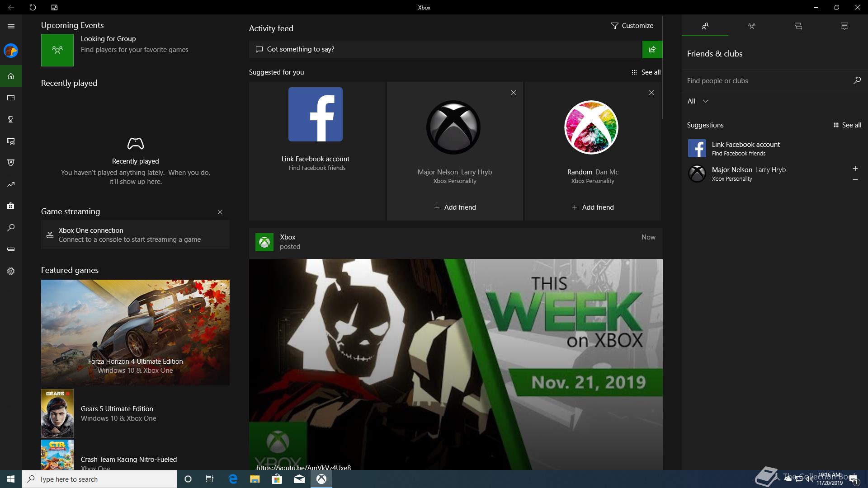Open Customize filter for the activity feed

coord(632,26)
